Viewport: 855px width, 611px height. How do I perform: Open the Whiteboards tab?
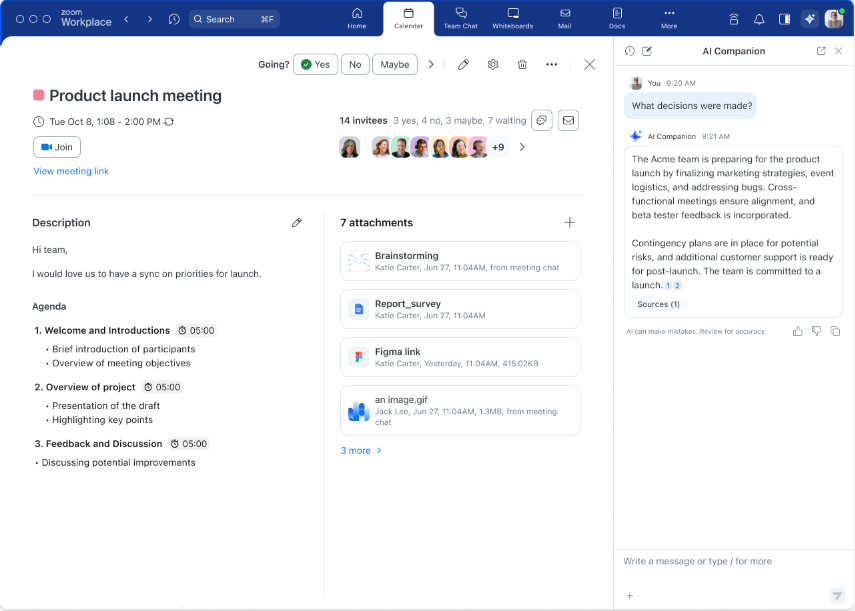point(513,18)
